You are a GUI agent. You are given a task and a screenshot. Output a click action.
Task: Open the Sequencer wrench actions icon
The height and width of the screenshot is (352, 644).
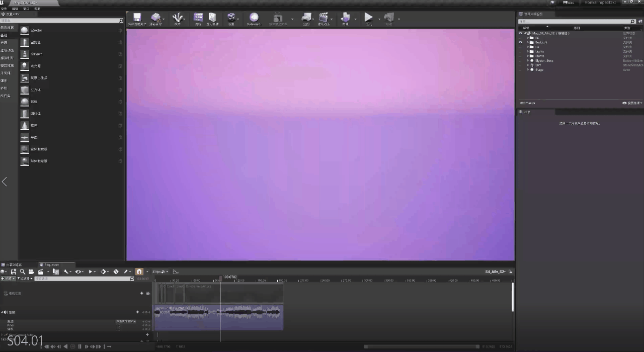(x=65, y=272)
